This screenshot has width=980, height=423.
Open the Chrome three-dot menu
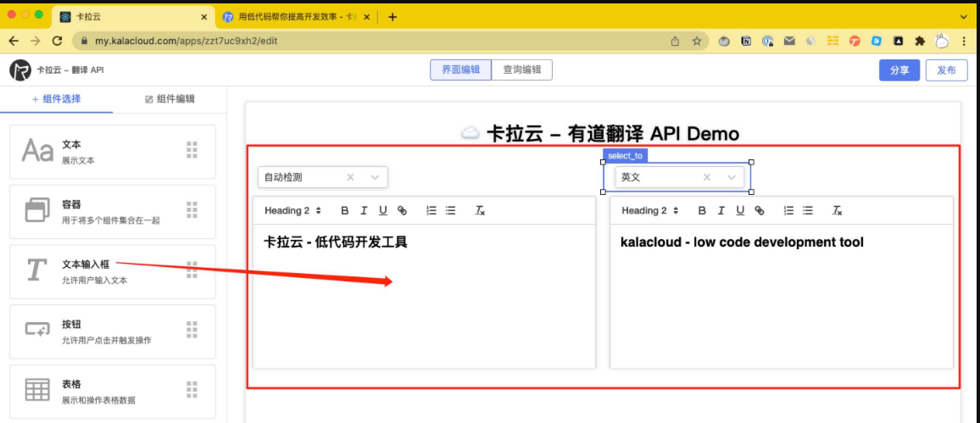pos(965,41)
